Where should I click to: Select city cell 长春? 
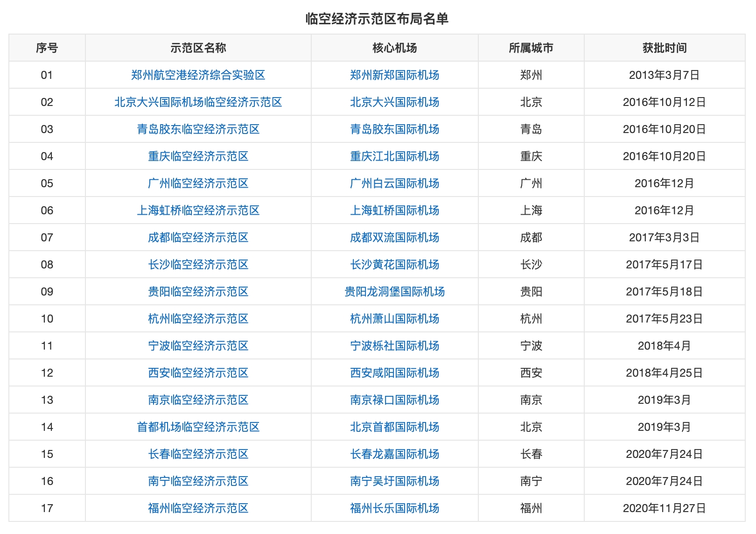tap(531, 454)
